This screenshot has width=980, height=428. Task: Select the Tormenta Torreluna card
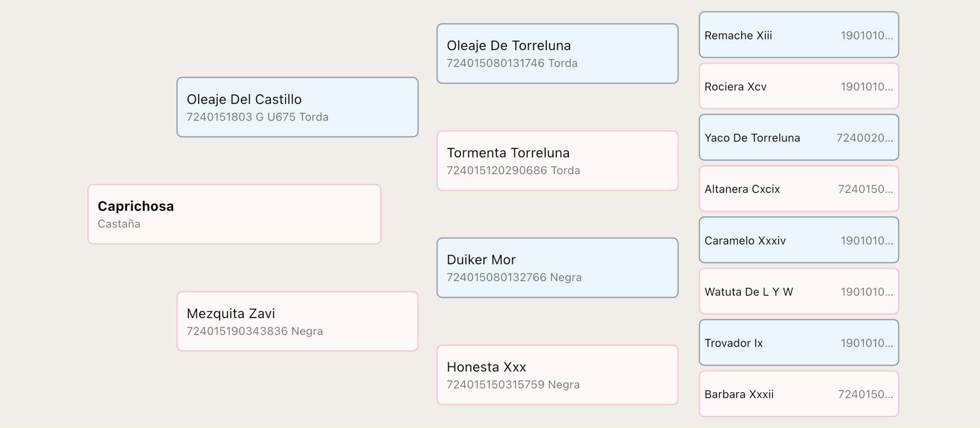[557, 161]
